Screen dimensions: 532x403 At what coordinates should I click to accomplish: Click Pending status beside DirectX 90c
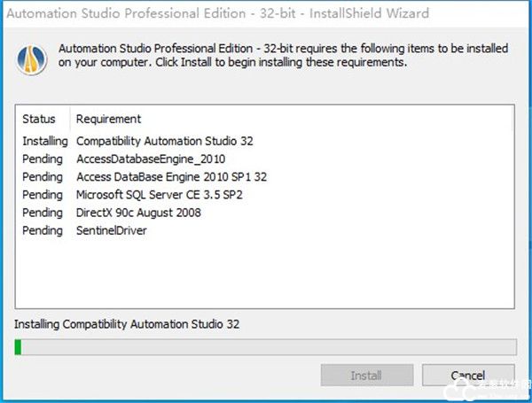tap(43, 213)
